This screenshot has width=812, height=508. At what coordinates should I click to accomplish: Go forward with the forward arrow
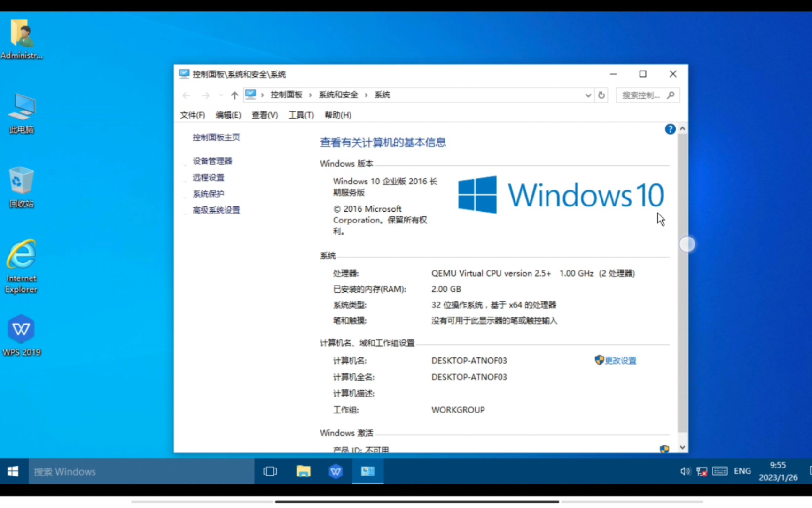[x=206, y=95]
